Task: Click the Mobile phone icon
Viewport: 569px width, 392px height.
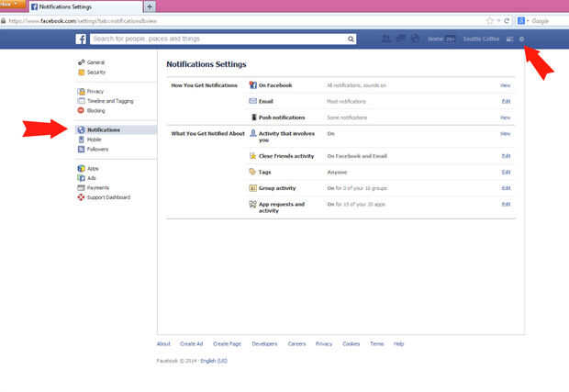Action: [82, 140]
